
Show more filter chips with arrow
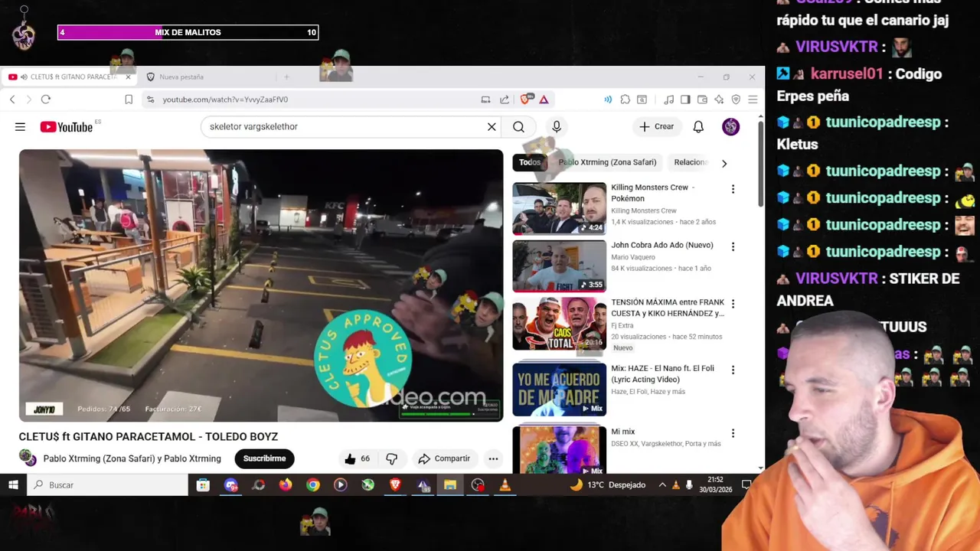pyautogui.click(x=724, y=163)
